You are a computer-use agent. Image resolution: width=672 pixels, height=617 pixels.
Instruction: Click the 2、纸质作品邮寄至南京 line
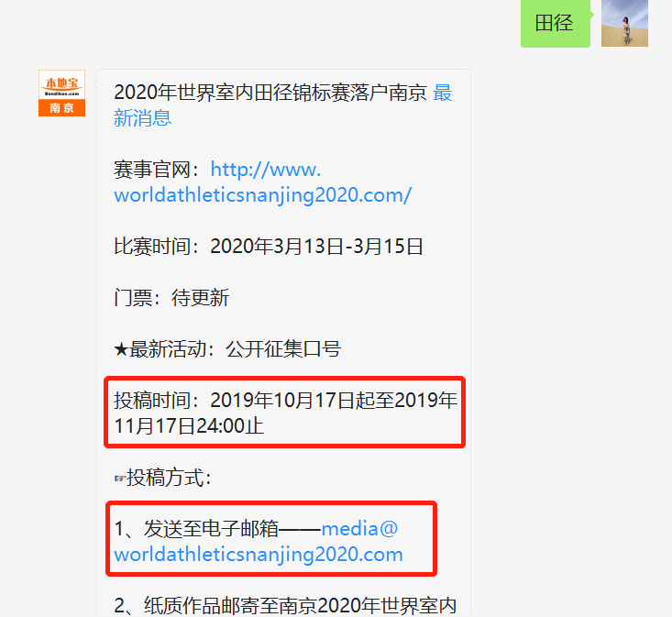point(285,606)
